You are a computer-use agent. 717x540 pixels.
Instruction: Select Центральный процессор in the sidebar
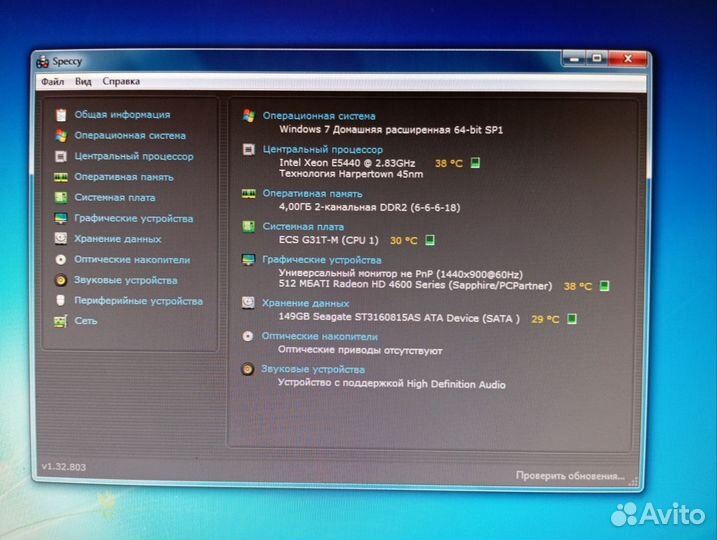click(x=134, y=156)
